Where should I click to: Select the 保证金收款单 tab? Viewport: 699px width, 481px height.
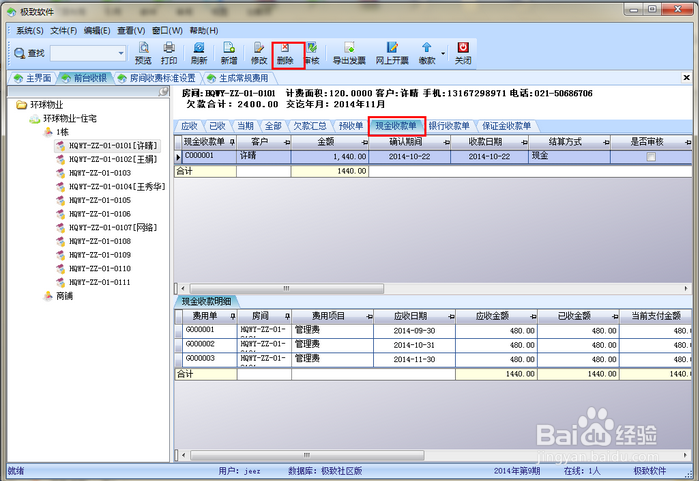[506, 126]
